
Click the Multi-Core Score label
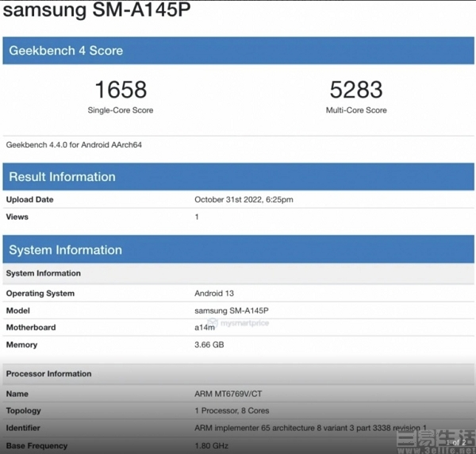[356, 110]
